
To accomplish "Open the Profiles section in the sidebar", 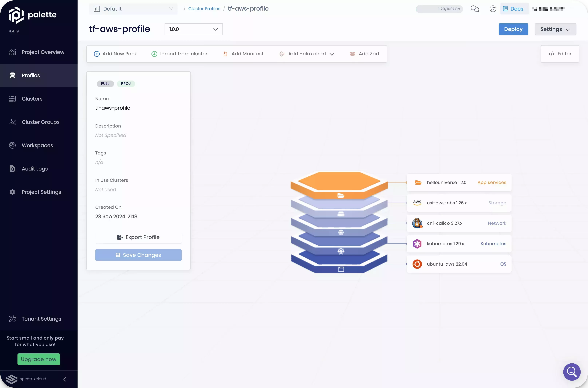I will (31, 75).
